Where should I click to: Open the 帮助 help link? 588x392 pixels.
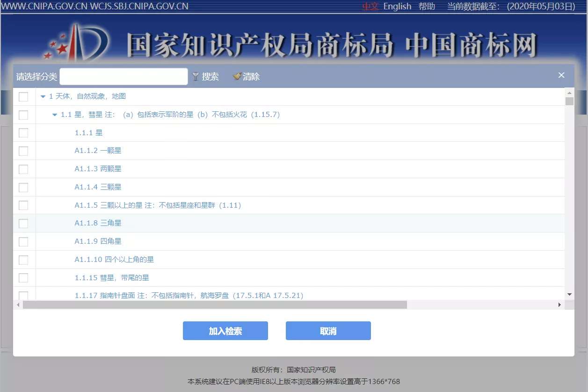tap(427, 7)
